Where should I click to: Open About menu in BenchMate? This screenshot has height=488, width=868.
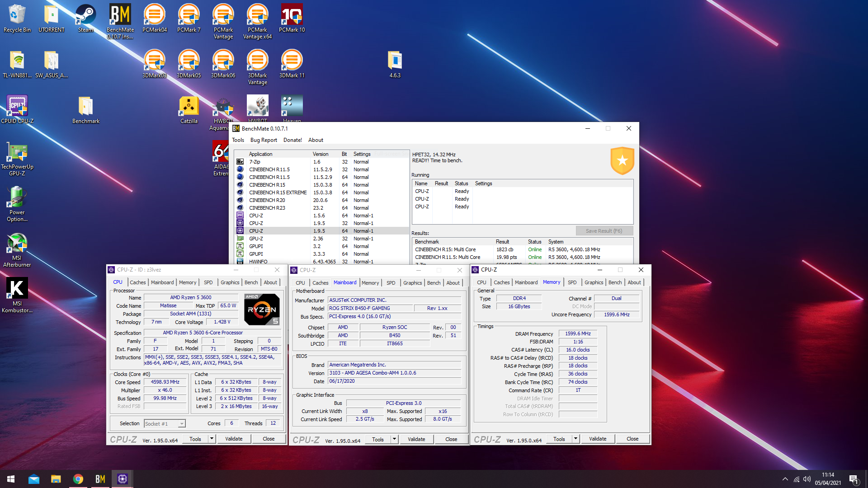(x=316, y=140)
